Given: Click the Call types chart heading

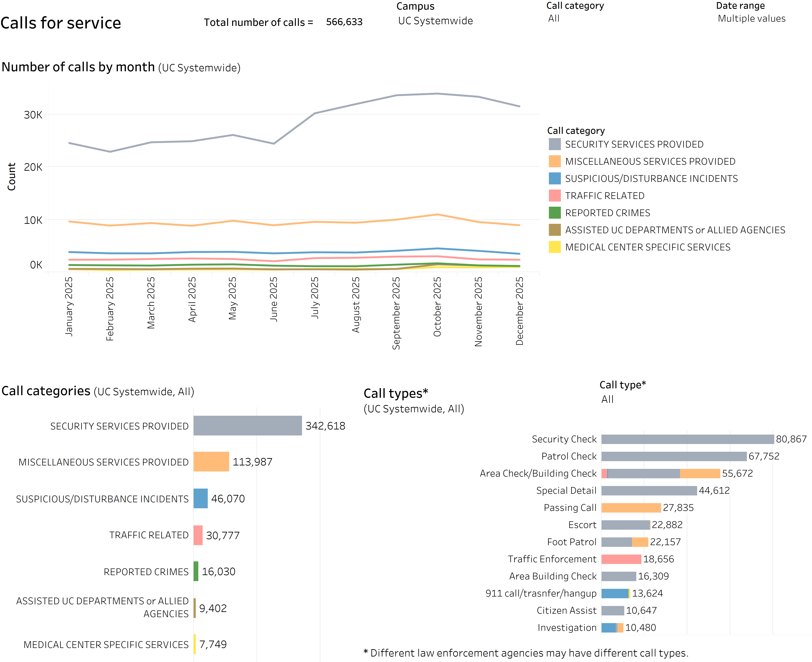Looking at the screenshot, I should click(x=396, y=393).
